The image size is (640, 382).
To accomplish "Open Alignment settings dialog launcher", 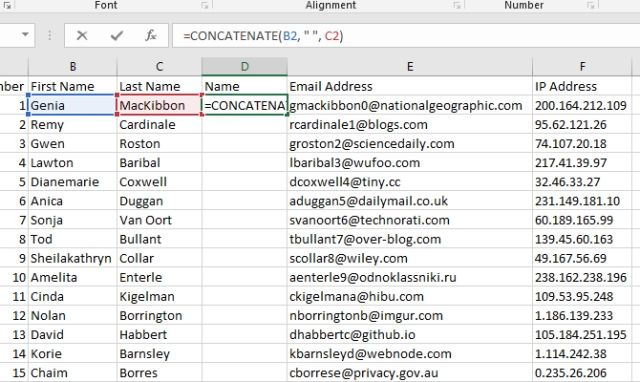I will pyautogui.click(x=457, y=5).
